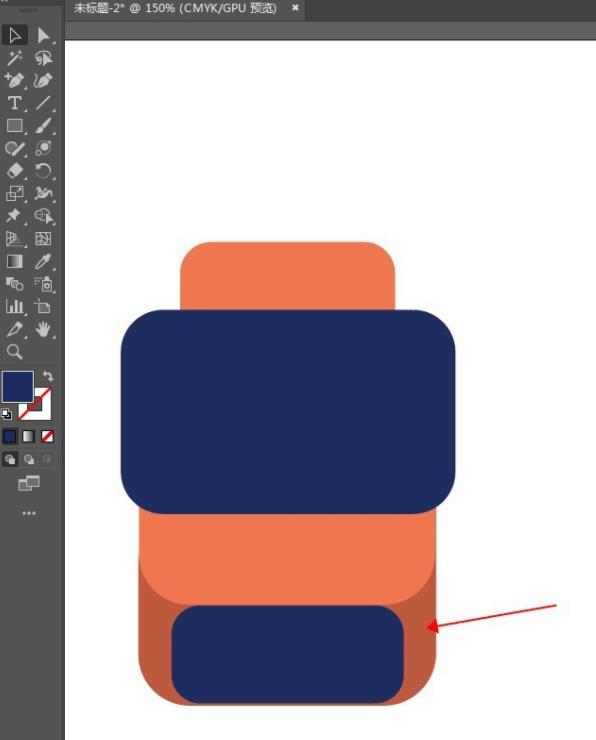Open Edit Toolbar three-dots button
The width and height of the screenshot is (596, 740).
(29, 513)
